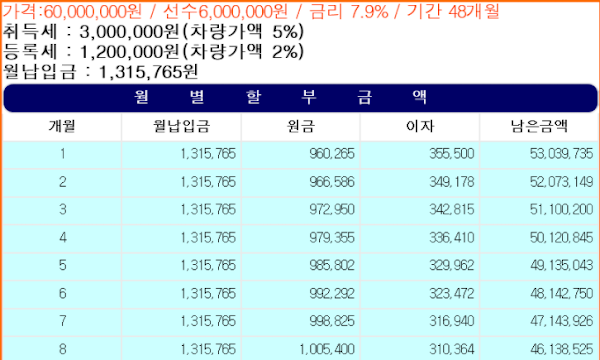The image size is (600, 360).
Task: Click principal value 985,802 in month 5
Action: [332, 266]
